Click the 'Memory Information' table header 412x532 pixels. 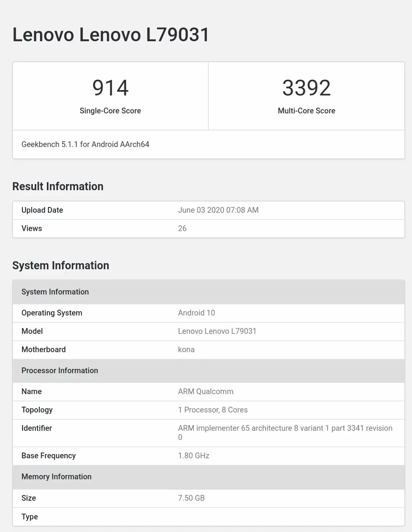pyautogui.click(x=209, y=477)
